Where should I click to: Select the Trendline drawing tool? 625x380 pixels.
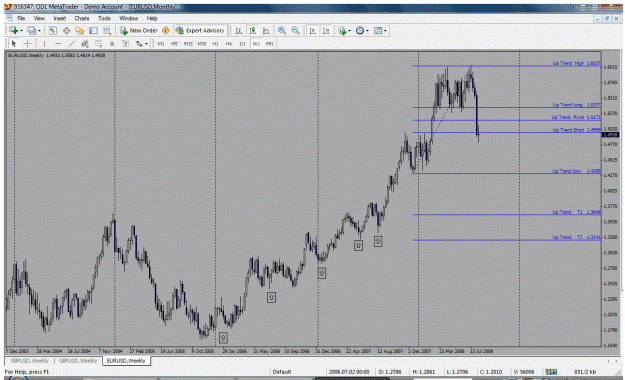point(71,43)
